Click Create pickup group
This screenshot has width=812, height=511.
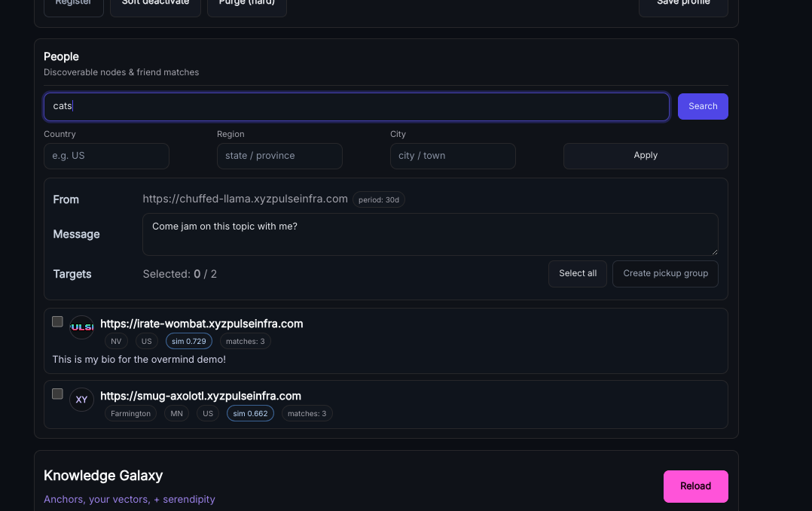tap(665, 273)
